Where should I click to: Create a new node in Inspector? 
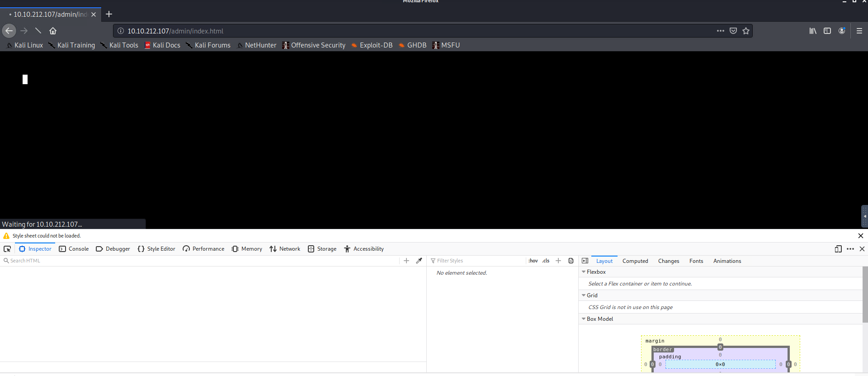click(406, 261)
